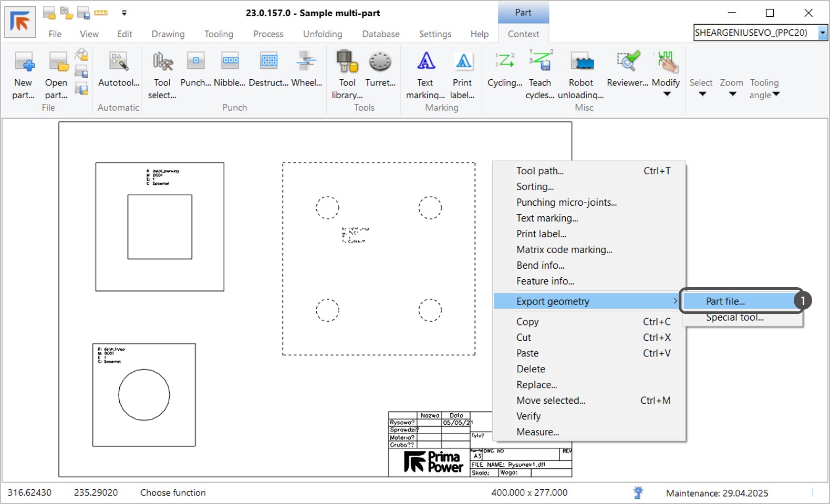This screenshot has width=830, height=504.
Task: Click Special tool... submenu entry
Action: point(734,318)
